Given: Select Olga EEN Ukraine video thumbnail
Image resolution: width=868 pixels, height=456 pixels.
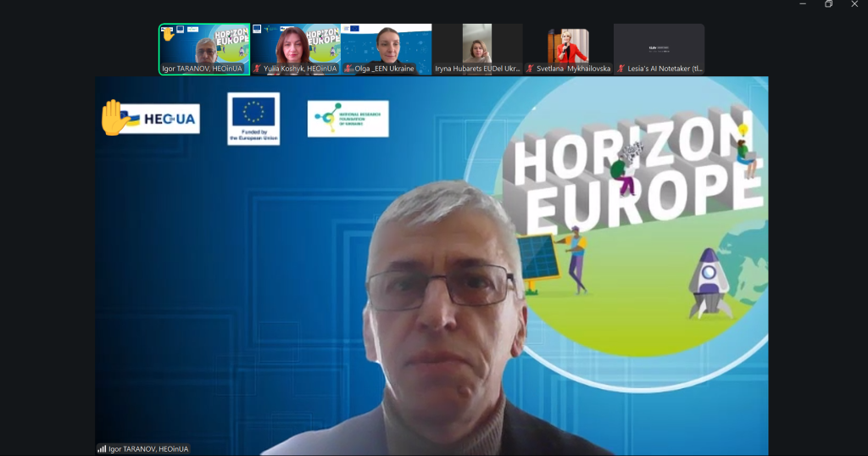Looking at the screenshot, I should tap(387, 47).
